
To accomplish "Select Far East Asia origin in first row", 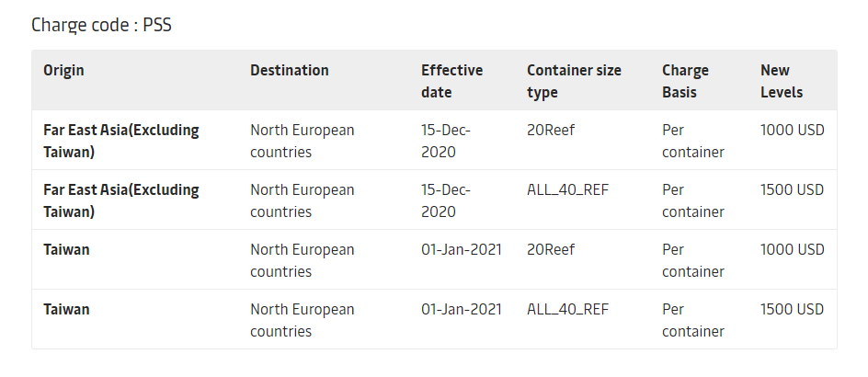I will pyautogui.click(x=120, y=141).
